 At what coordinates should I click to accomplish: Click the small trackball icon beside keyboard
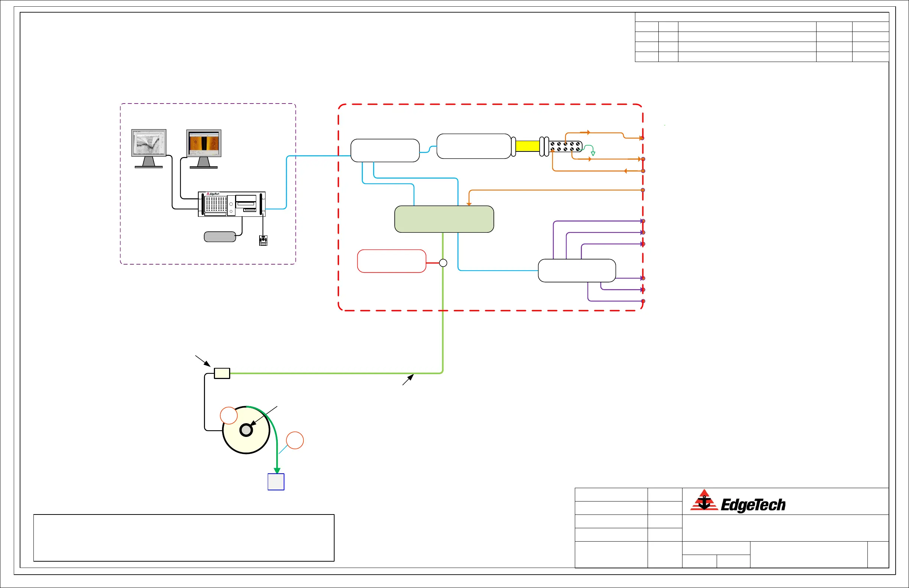(x=263, y=241)
